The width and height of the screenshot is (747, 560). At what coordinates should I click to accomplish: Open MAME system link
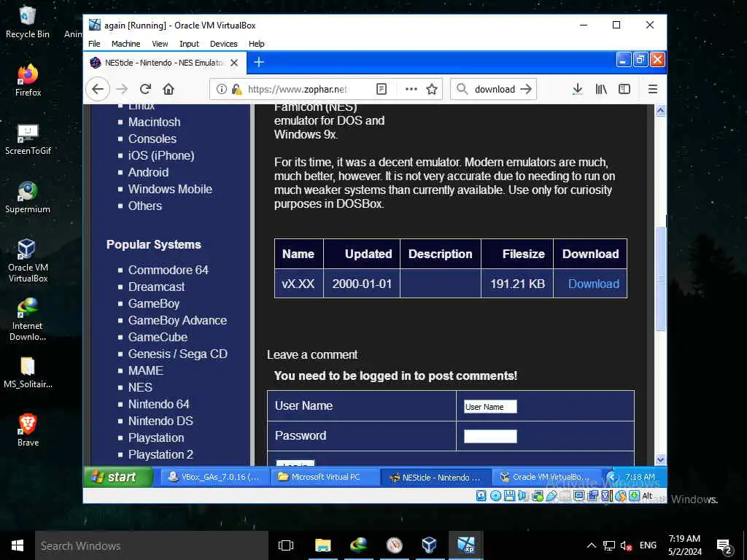146,370
